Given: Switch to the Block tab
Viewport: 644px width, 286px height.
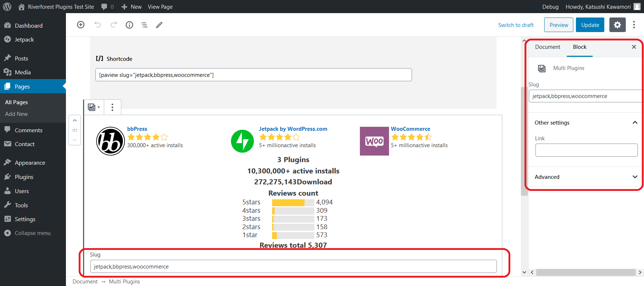Looking at the screenshot, I should [580, 47].
